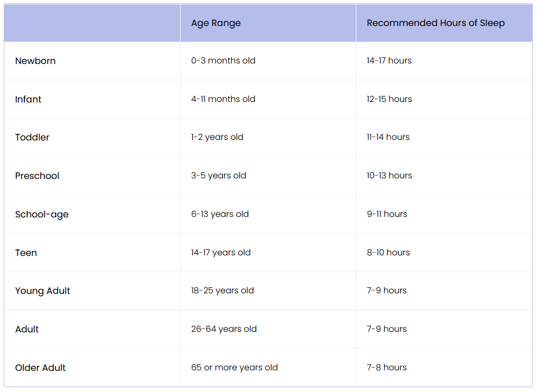Click the "Older Adult" row label
This screenshot has height=392, width=537.
coord(40,368)
